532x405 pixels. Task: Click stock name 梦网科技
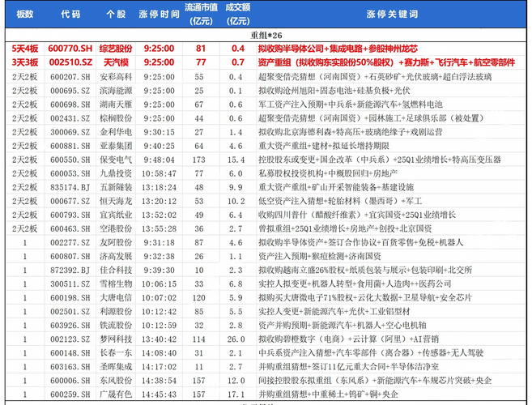[x=116, y=339]
